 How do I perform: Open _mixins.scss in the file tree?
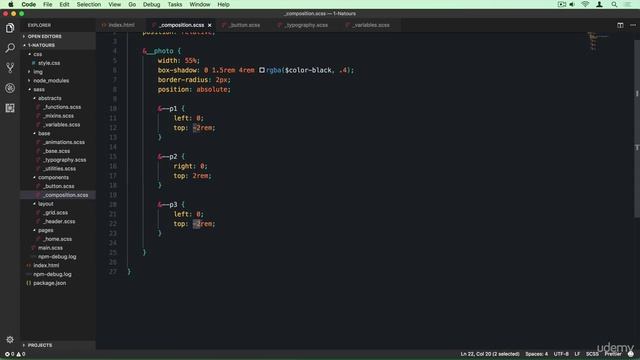[x=58, y=116]
